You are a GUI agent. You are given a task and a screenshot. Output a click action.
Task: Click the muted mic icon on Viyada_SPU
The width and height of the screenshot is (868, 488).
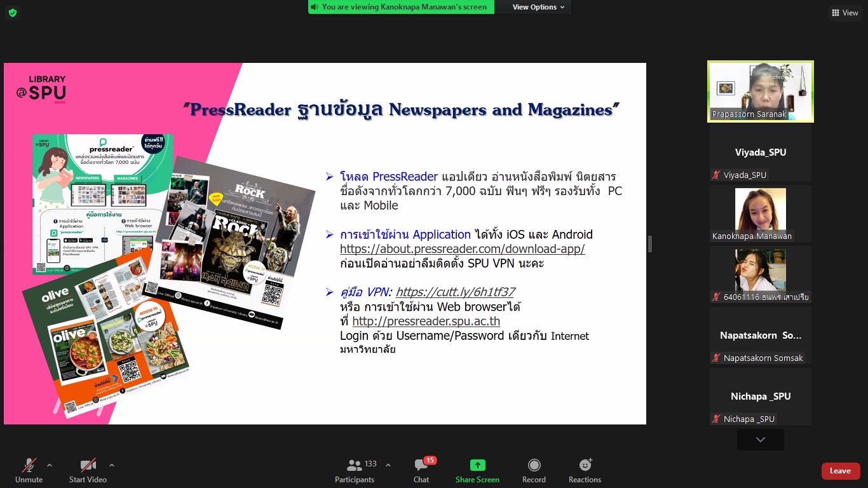pos(716,175)
